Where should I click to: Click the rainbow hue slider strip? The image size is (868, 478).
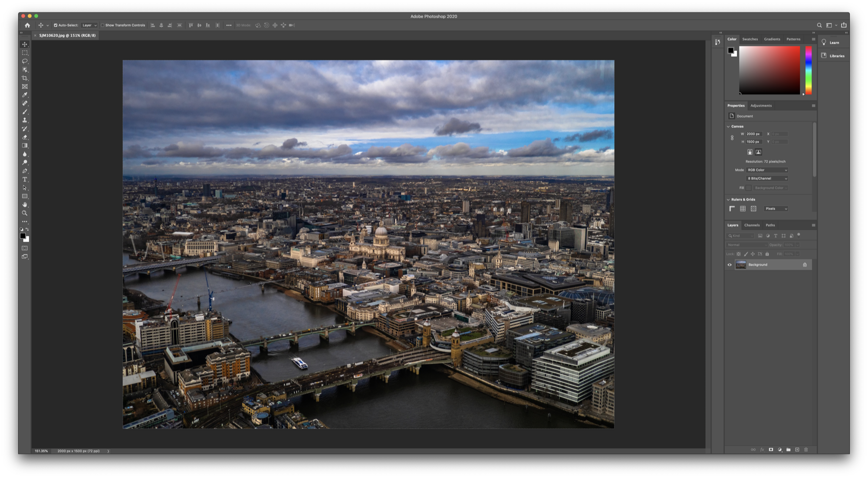click(x=809, y=69)
